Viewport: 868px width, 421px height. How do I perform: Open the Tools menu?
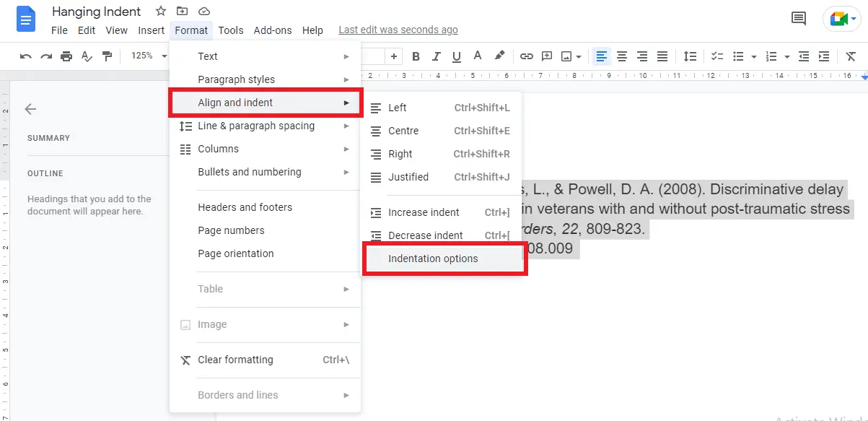tap(231, 30)
